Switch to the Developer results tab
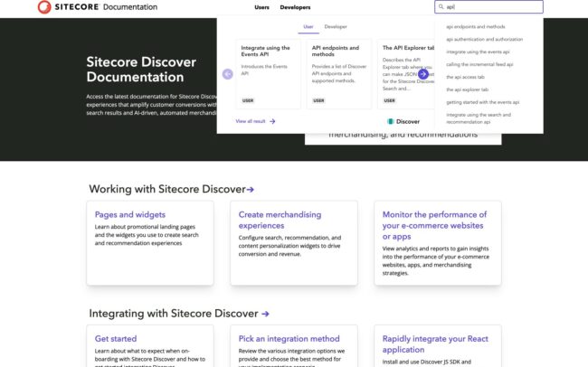Viewport: 588px width, 367px height. (335, 27)
